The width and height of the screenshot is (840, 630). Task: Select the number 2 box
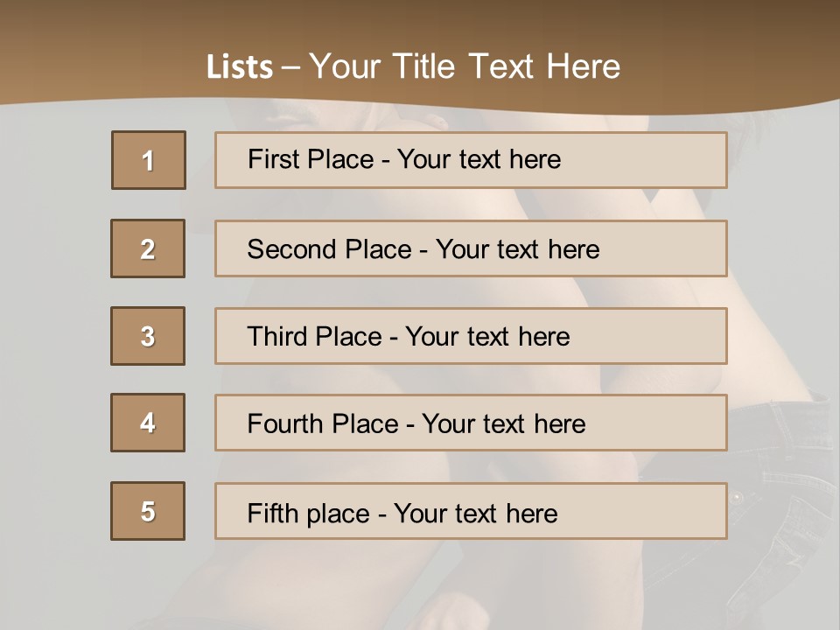click(148, 248)
